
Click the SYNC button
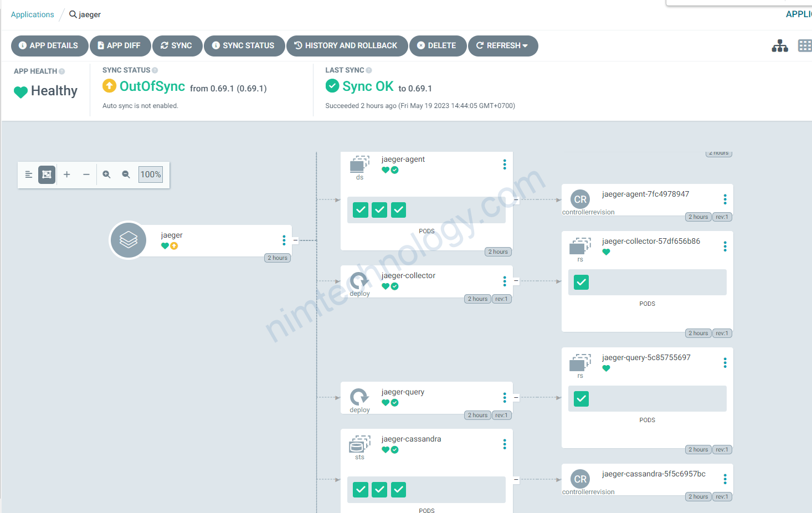(x=177, y=45)
